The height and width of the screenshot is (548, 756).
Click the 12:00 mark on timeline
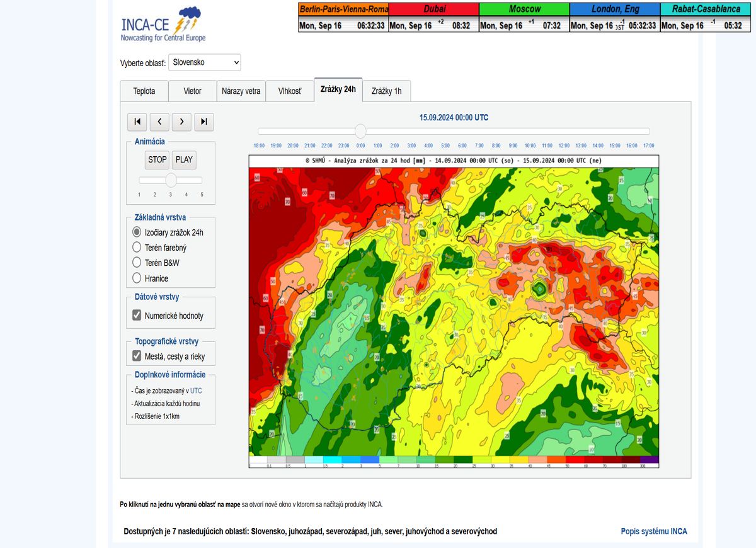click(564, 146)
